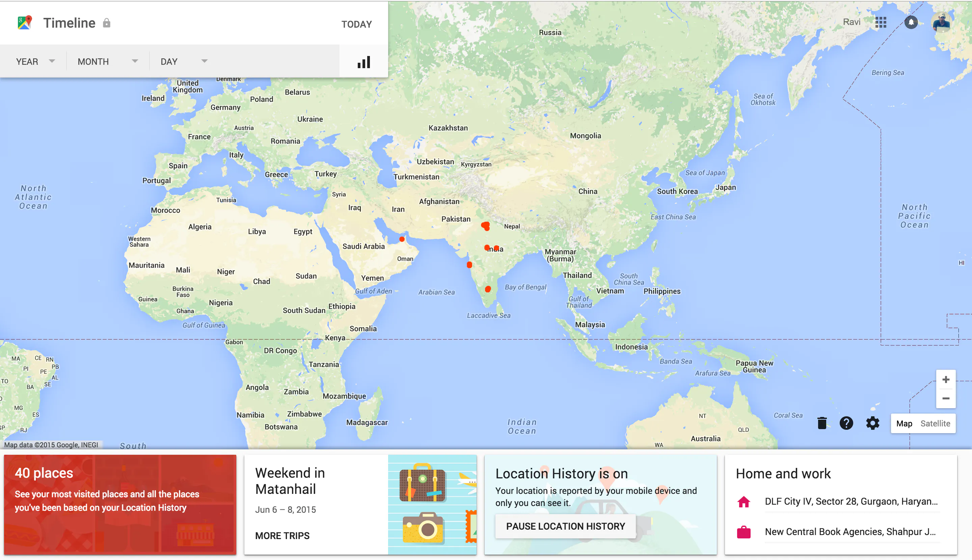Click the Australia map label
This screenshot has height=560, width=972.
(705, 439)
